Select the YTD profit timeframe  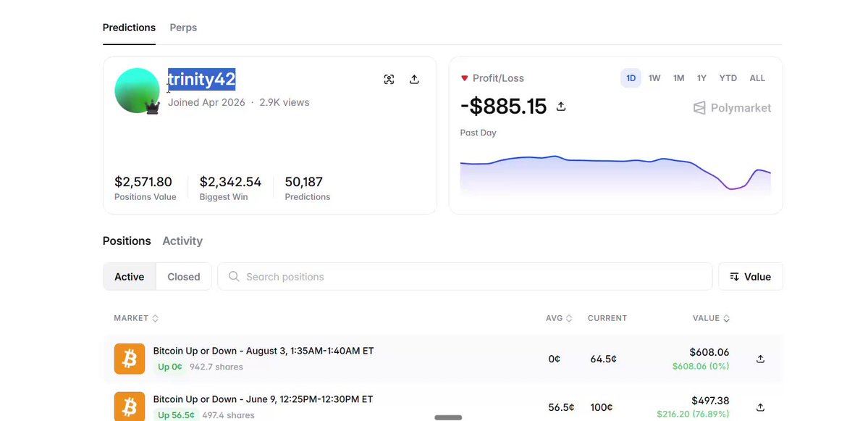tap(728, 78)
